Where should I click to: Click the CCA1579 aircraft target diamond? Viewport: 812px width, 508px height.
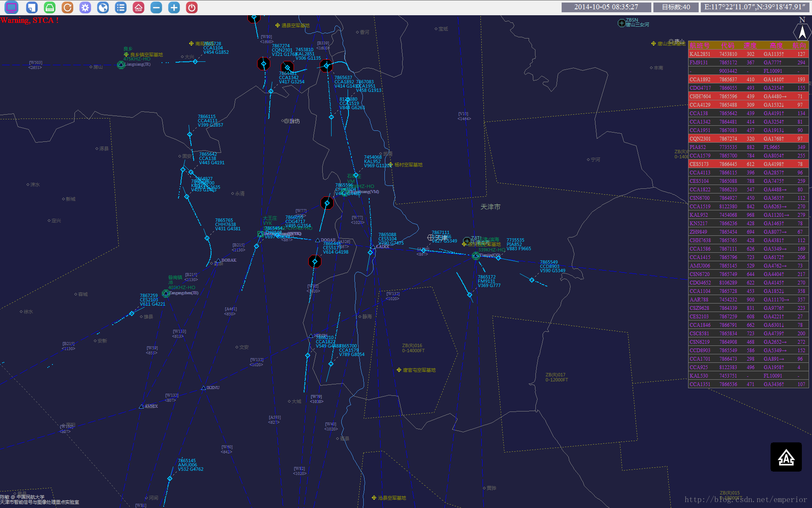(331, 364)
